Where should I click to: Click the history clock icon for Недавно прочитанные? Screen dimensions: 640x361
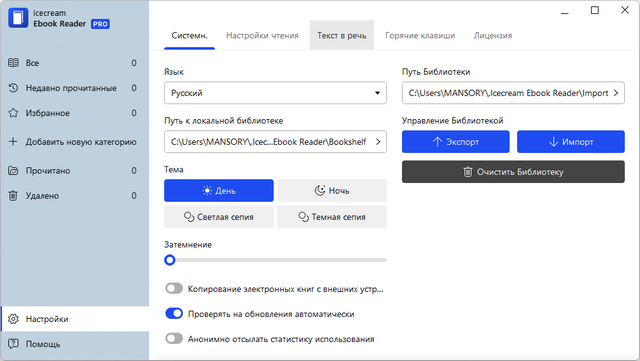(x=13, y=88)
